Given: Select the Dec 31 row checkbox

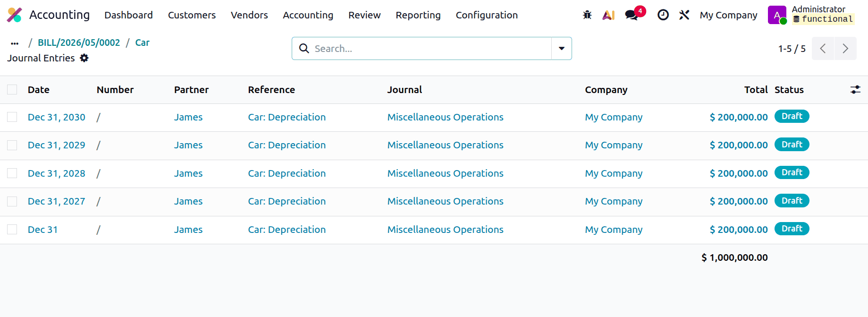Looking at the screenshot, I should coord(12,230).
